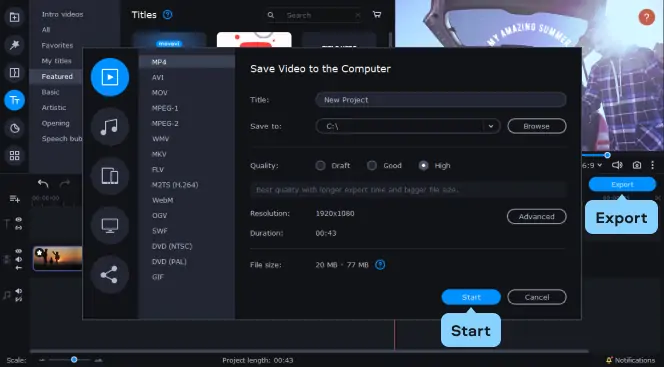Select Good quality option
Image resolution: width=664 pixels, height=367 pixels.
point(371,166)
